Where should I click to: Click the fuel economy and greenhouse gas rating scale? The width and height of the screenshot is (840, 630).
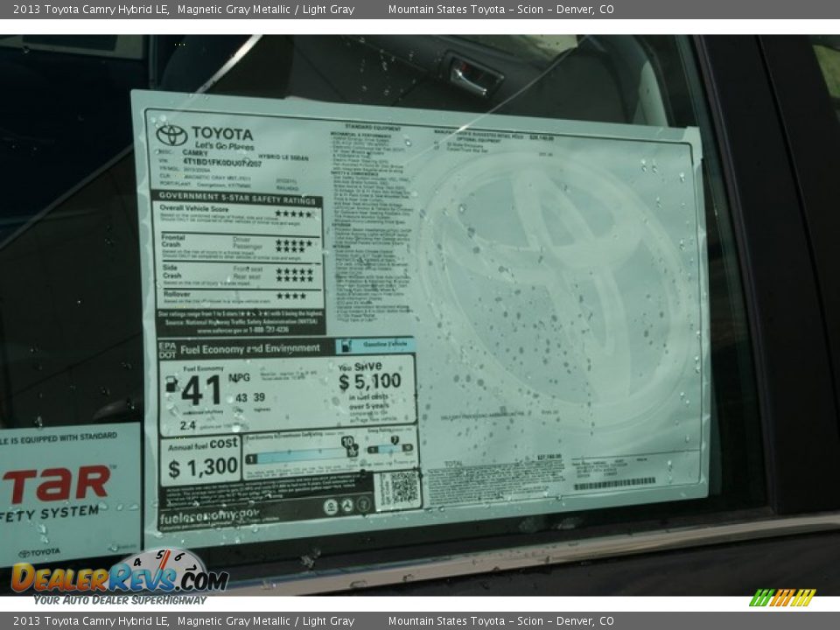[x=304, y=452]
